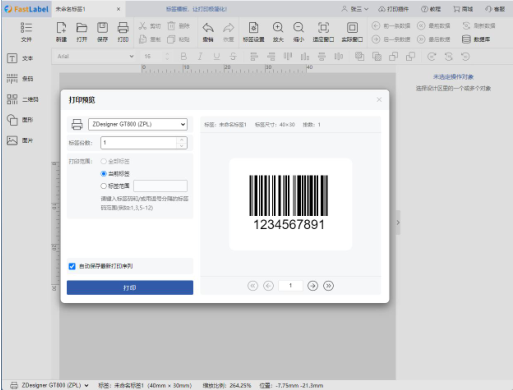Image resolution: width=513 pixels, height=390 pixels.
Task: Click the FastLabel logo
Action: tap(27, 9)
